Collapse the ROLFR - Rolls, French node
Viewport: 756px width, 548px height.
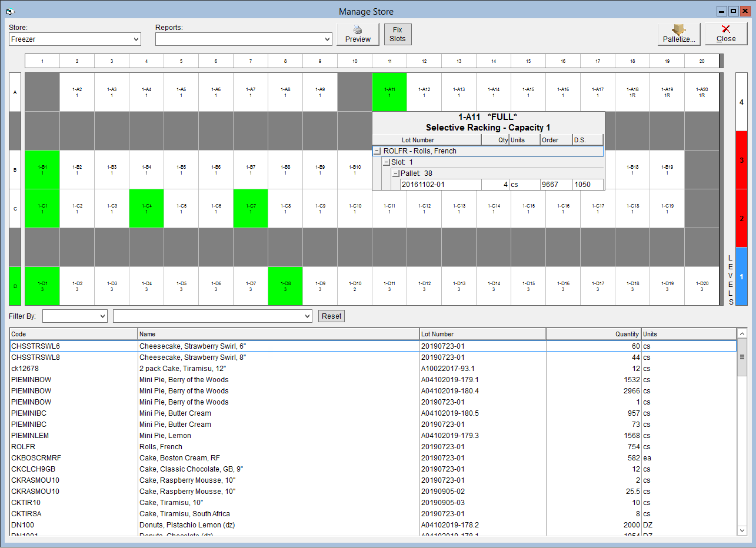click(377, 151)
